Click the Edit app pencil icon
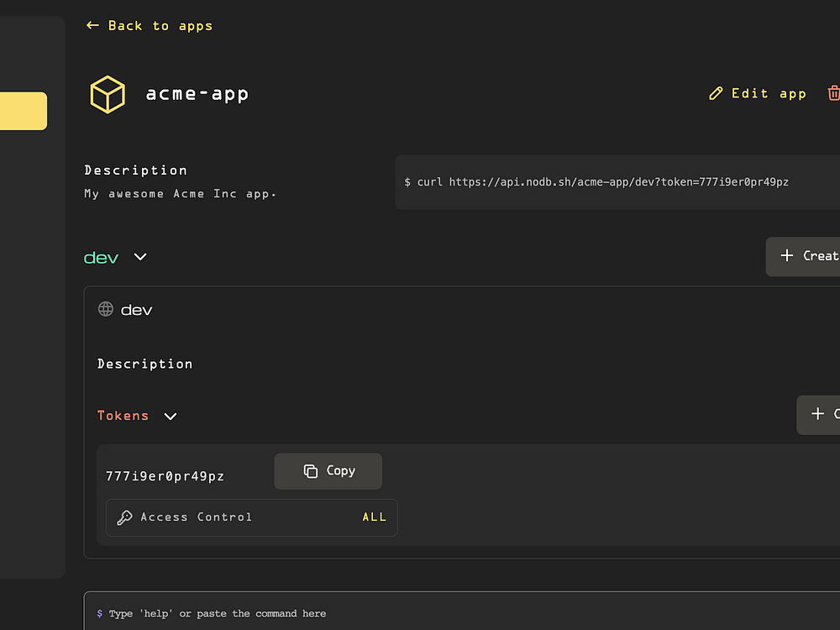The height and width of the screenshot is (630, 840). [716, 94]
